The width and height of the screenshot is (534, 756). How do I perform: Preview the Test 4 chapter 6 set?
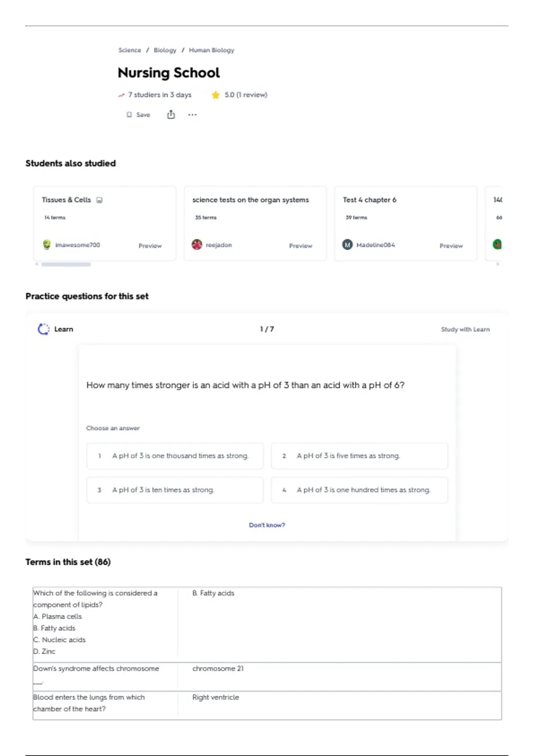click(x=451, y=246)
